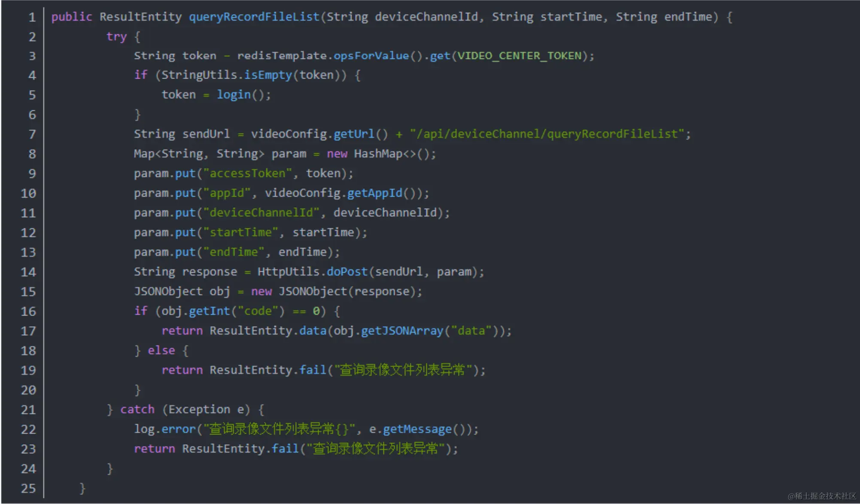Click the try keyword on line 2
Viewport: 860px width, 504px height.
click(116, 36)
